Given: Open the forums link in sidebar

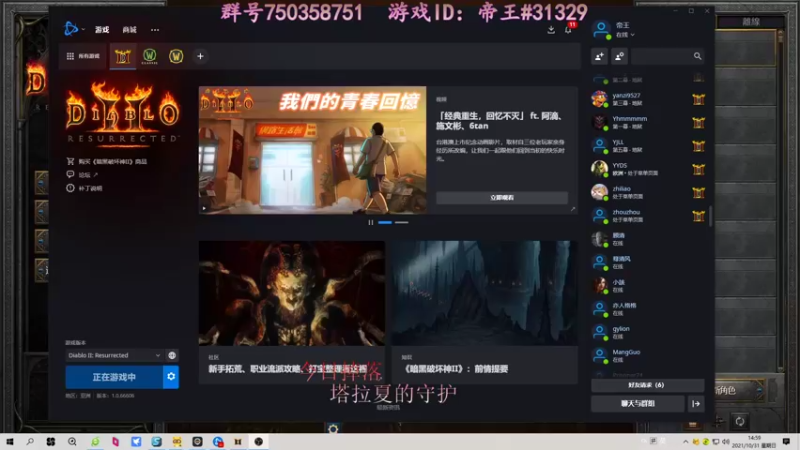Looking at the screenshot, I should coord(82,174).
